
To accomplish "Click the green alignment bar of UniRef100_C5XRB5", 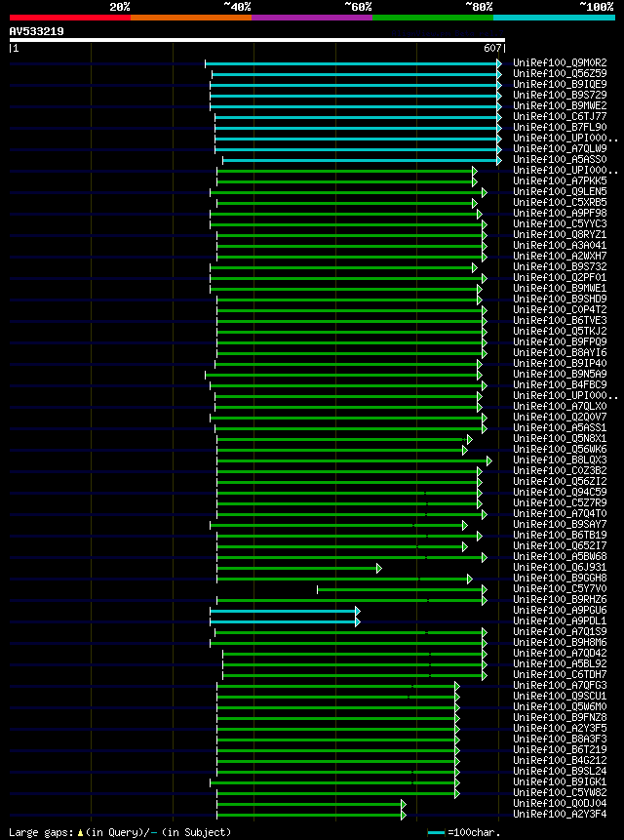I will click(x=347, y=203).
